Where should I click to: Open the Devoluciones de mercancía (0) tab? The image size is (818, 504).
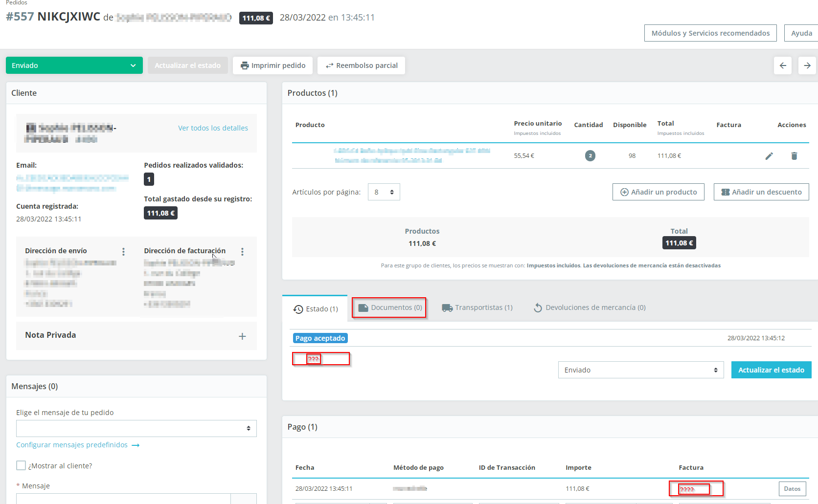tap(590, 307)
